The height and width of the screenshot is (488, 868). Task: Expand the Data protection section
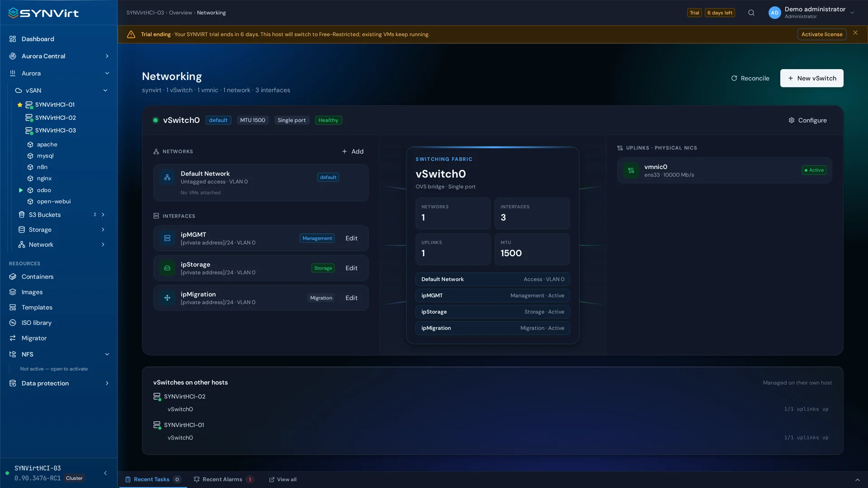(x=107, y=383)
